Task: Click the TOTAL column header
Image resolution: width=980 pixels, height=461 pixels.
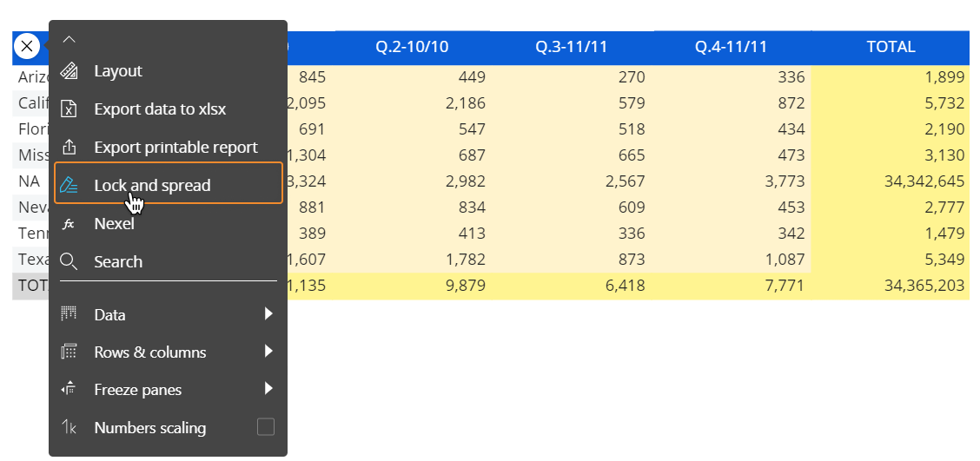Action: 891,47
